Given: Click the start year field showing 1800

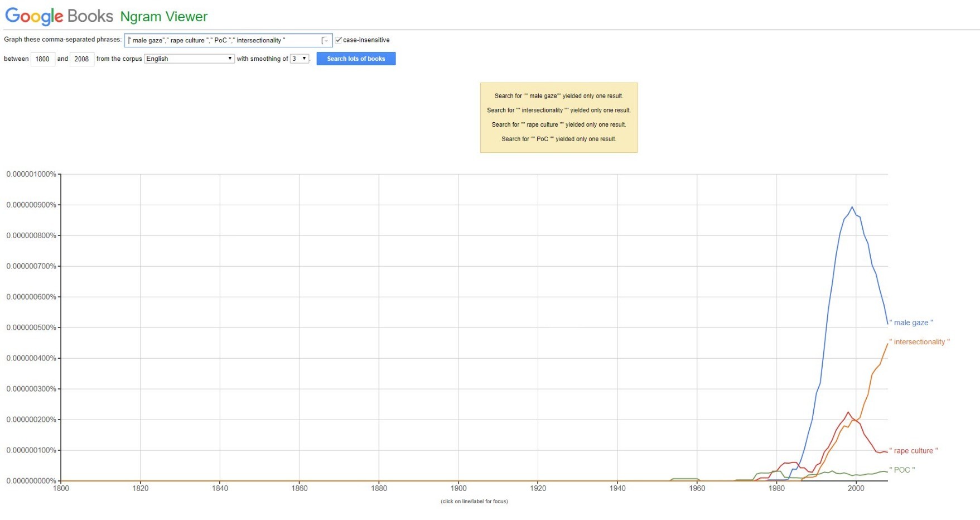Looking at the screenshot, I should pyautogui.click(x=42, y=59).
